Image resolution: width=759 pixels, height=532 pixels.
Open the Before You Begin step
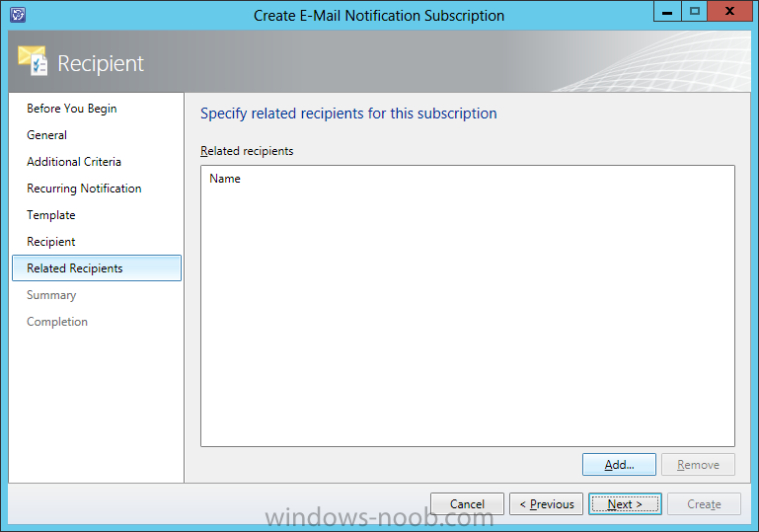point(72,109)
